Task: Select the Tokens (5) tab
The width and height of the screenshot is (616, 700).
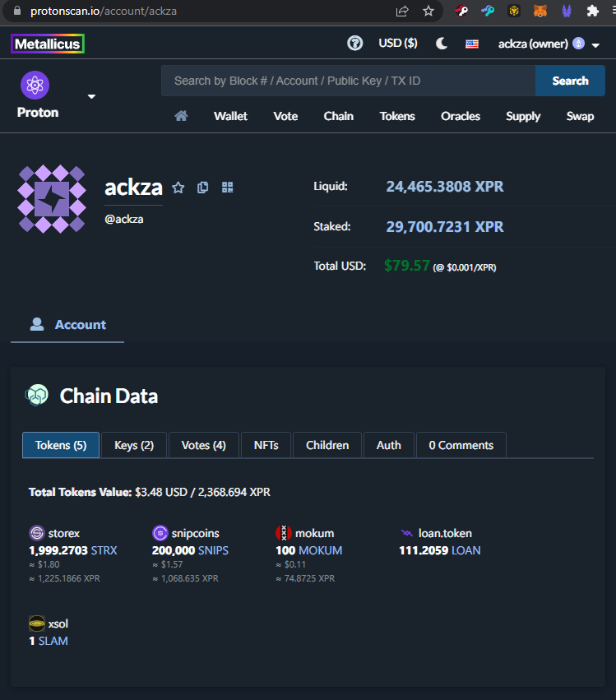Action: click(x=61, y=445)
